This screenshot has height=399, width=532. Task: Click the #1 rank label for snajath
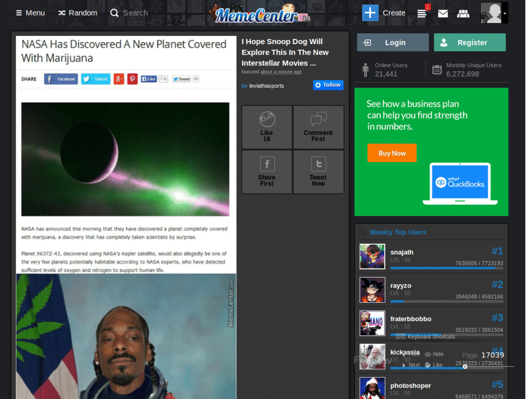tap(497, 251)
